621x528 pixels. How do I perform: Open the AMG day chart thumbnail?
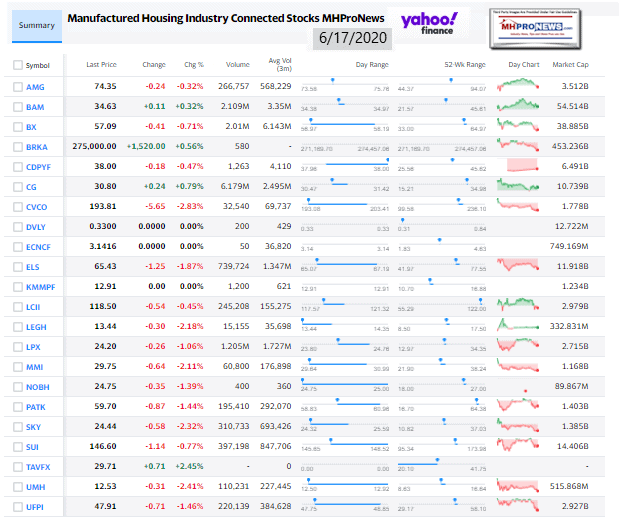tap(523, 86)
